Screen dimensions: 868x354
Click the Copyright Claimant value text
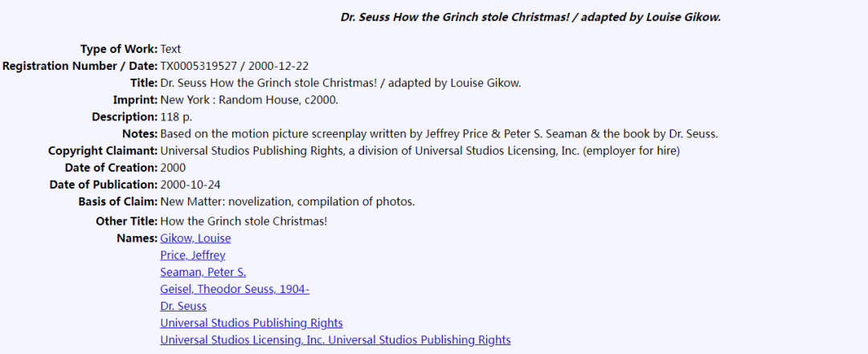click(420, 151)
